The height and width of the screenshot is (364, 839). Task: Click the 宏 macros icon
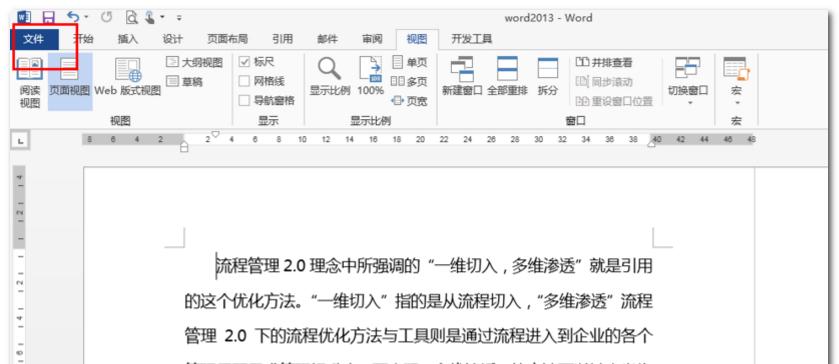737,70
